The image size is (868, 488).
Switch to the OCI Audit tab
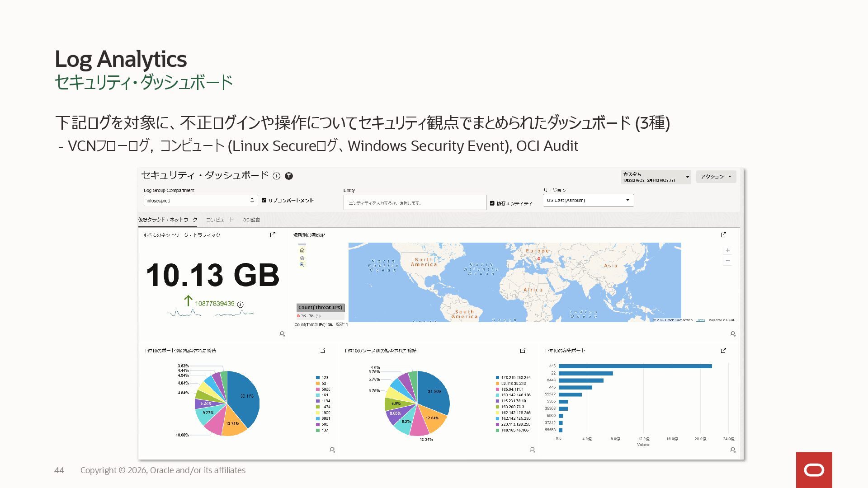coord(251,220)
